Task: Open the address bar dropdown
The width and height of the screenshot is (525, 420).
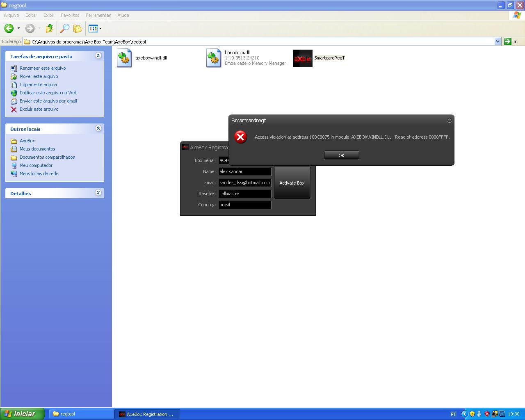Action: point(498,41)
